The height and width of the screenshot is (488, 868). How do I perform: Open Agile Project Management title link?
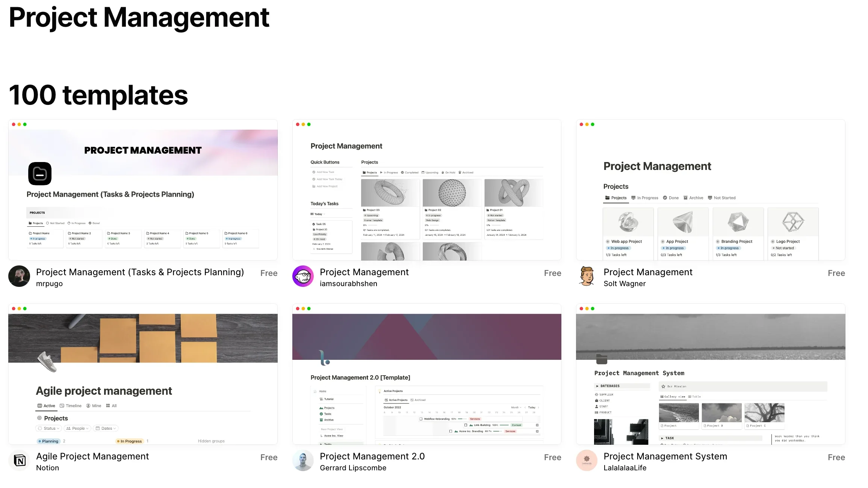pos(92,456)
